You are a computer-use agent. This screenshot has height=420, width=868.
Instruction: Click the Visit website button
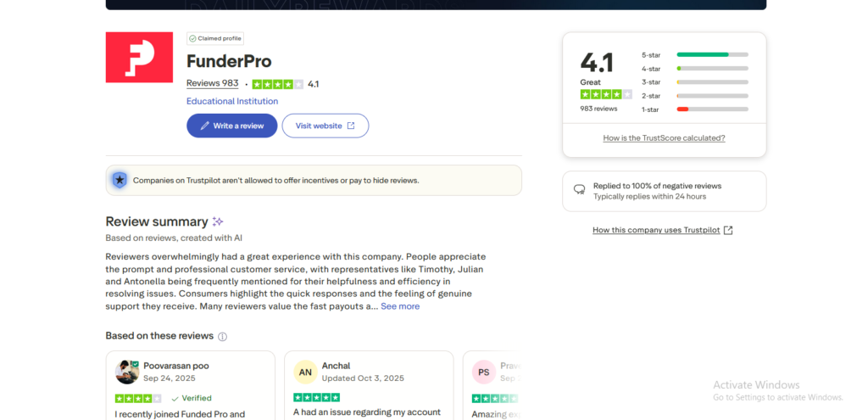point(325,126)
